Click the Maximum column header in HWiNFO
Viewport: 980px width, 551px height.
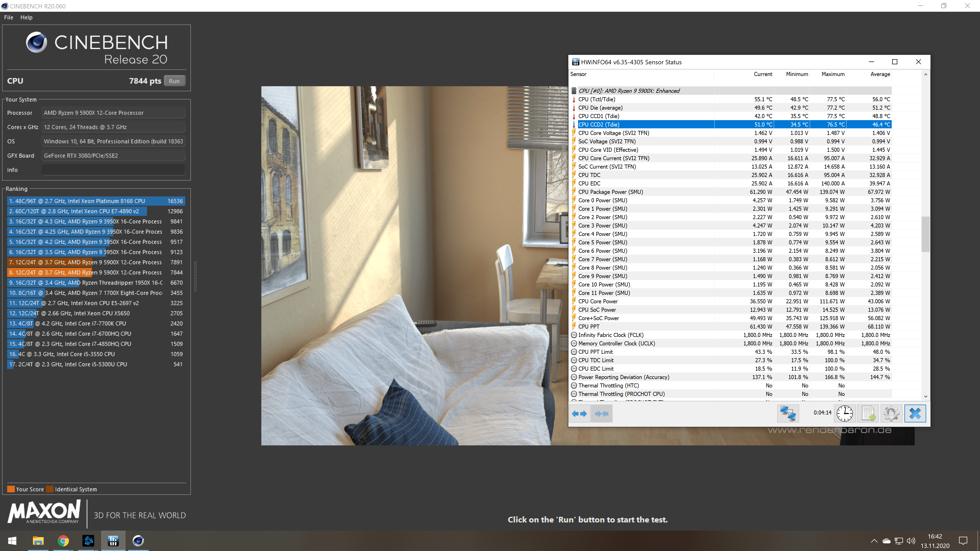(x=828, y=74)
